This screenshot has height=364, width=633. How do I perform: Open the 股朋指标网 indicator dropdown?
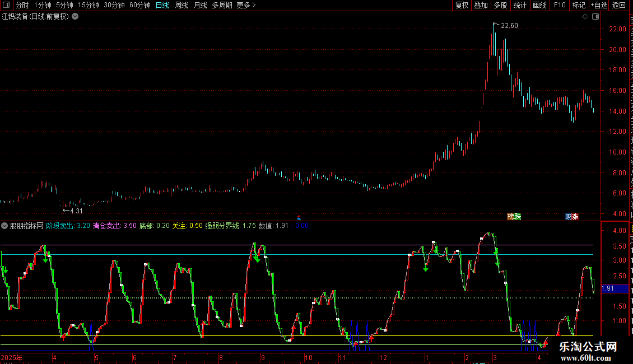coord(4,226)
